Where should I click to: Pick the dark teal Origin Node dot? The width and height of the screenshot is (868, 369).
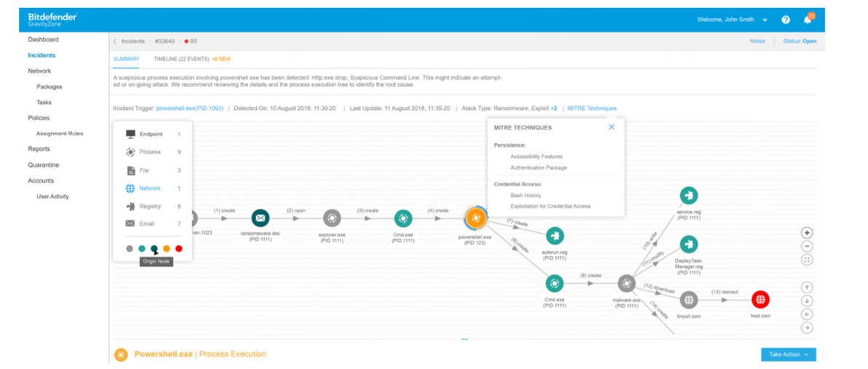154,249
